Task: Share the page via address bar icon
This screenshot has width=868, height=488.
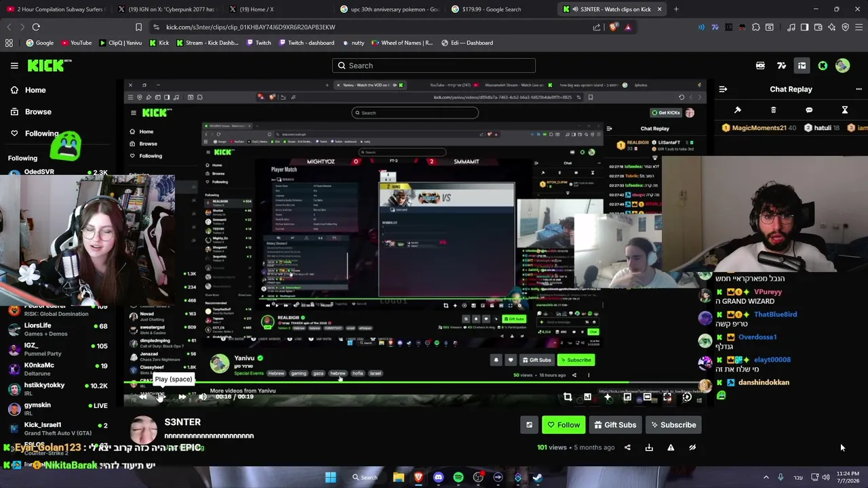Action: 597,27
